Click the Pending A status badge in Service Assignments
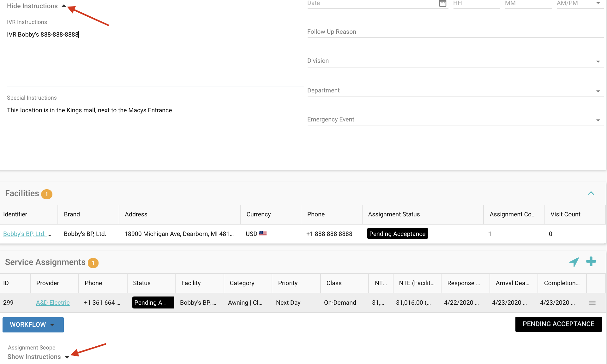The height and width of the screenshot is (364, 607). click(153, 302)
